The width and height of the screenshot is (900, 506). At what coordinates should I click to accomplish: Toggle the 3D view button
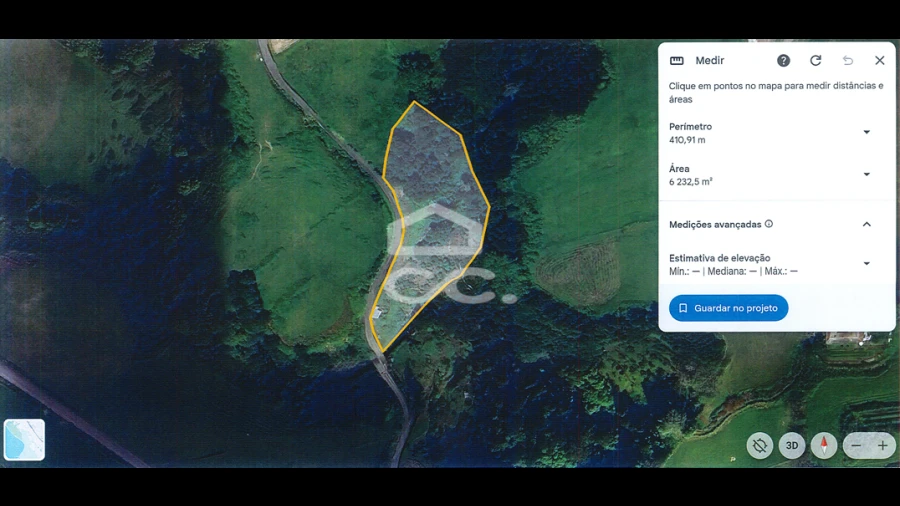792,446
